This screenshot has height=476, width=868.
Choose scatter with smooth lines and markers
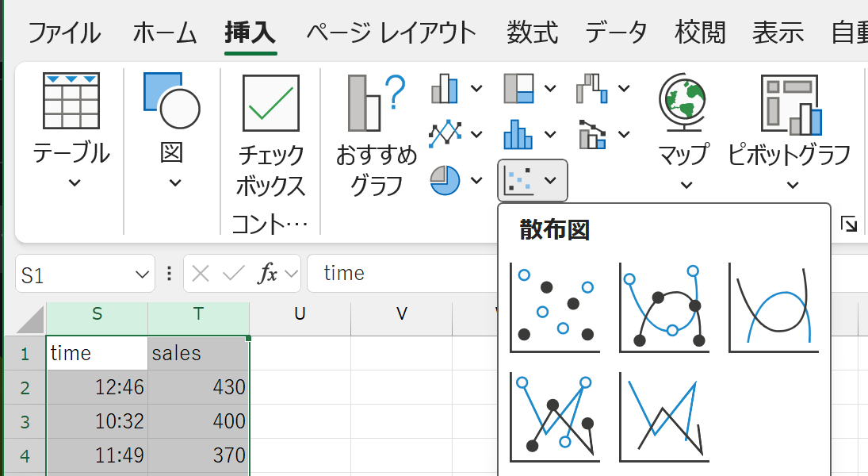point(664,308)
